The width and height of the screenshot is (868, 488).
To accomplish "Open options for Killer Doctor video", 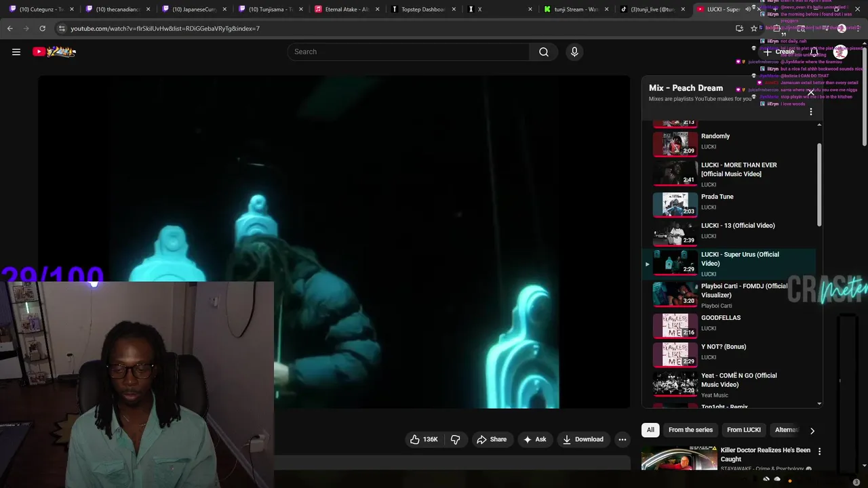I will pos(819,451).
